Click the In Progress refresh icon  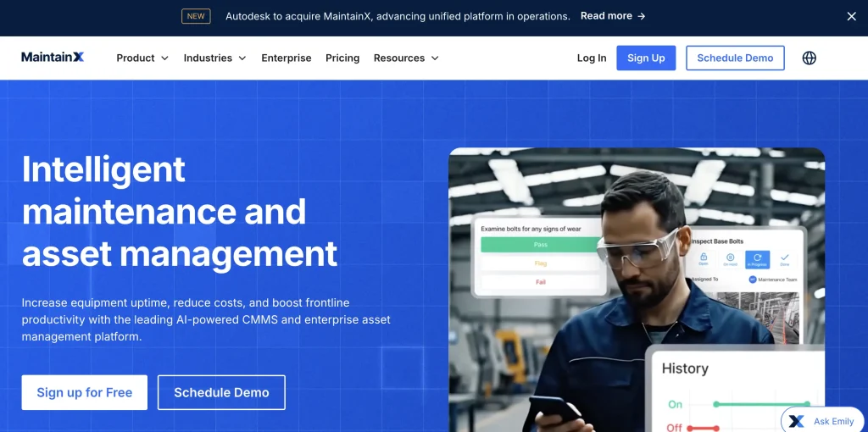(757, 259)
